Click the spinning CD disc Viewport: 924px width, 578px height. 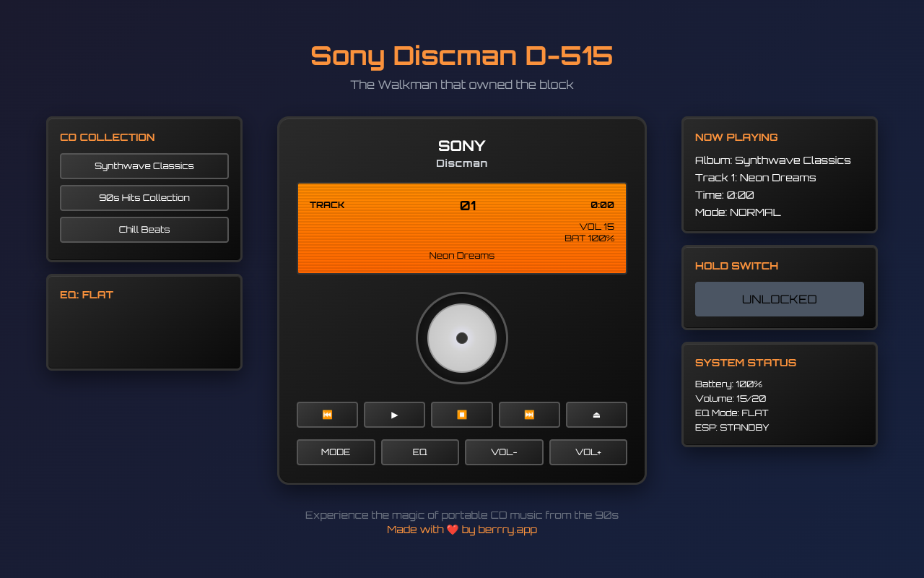(x=462, y=338)
